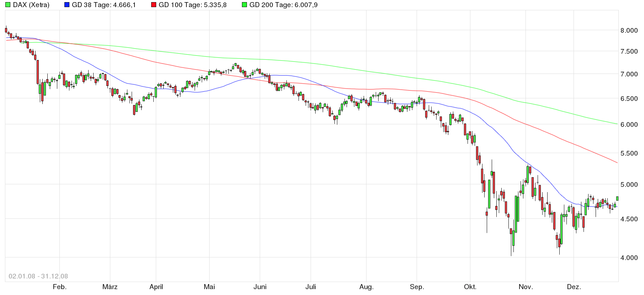
Task: Click the Dez. label on the time axis
Action: pos(574,287)
